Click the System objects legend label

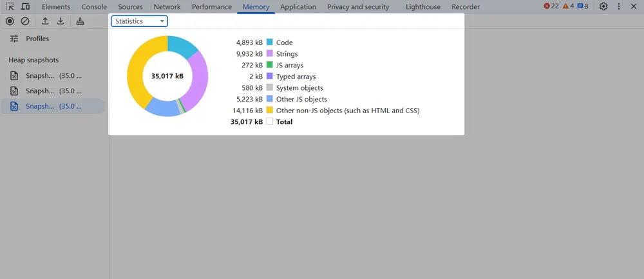coord(300,87)
